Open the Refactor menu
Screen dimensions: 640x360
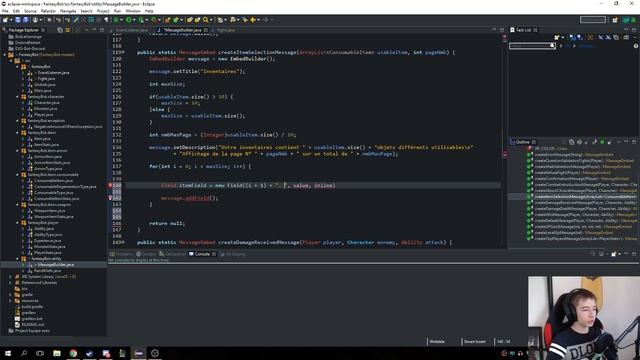48,11
